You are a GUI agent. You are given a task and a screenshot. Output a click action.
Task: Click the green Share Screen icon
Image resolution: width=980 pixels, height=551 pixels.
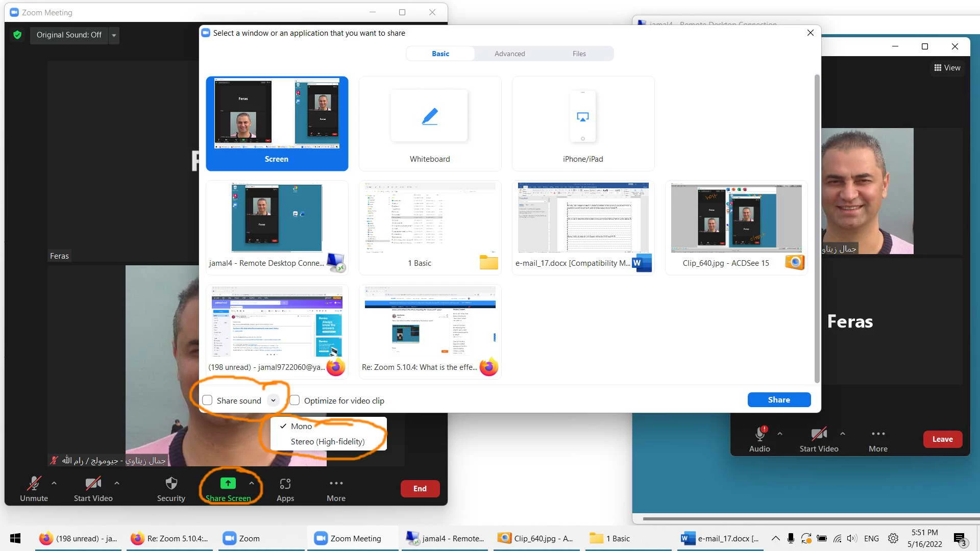pos(228,483)
